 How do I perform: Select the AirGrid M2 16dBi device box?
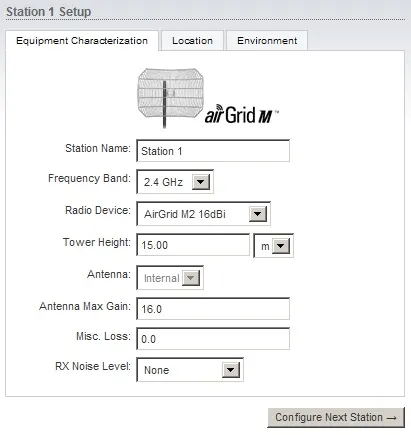click(203, 214)
